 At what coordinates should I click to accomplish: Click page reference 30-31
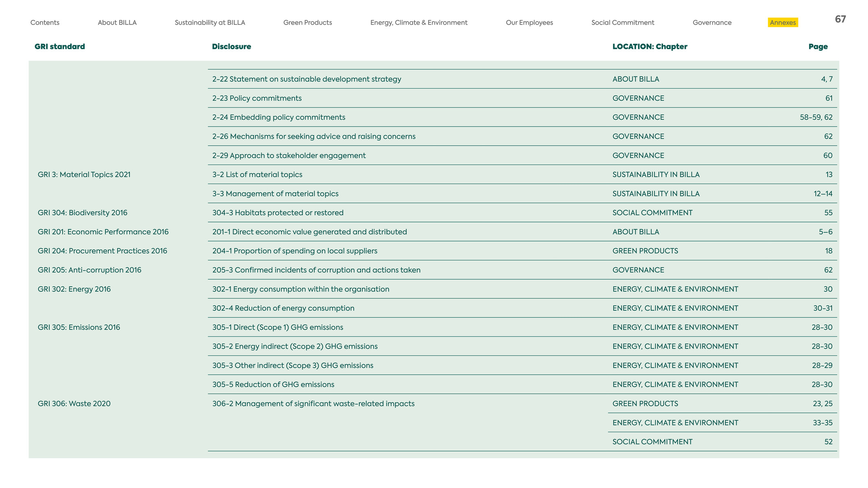point(823,308)
